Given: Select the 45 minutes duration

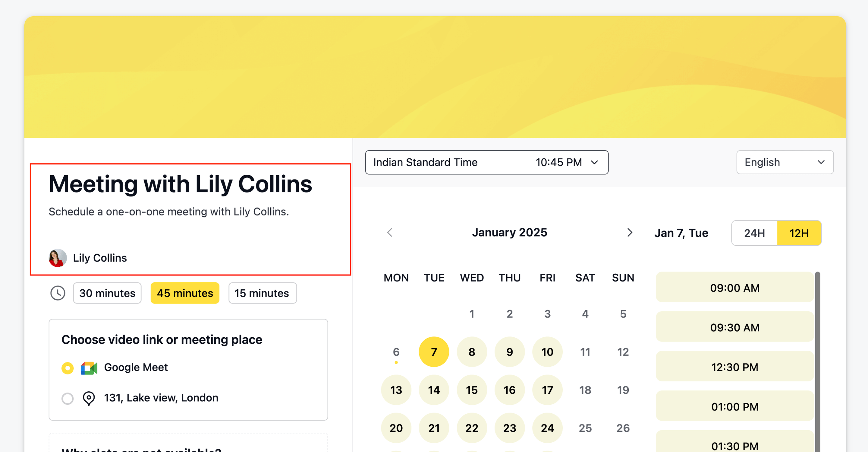Looking at the screenshot, I should (x=185, y=293).
